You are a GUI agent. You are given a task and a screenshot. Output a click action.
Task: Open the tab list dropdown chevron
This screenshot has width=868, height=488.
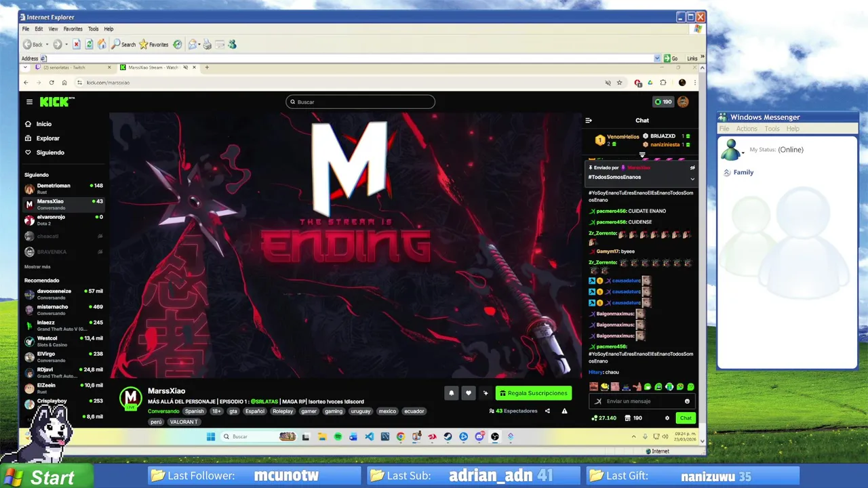point(26,67)
